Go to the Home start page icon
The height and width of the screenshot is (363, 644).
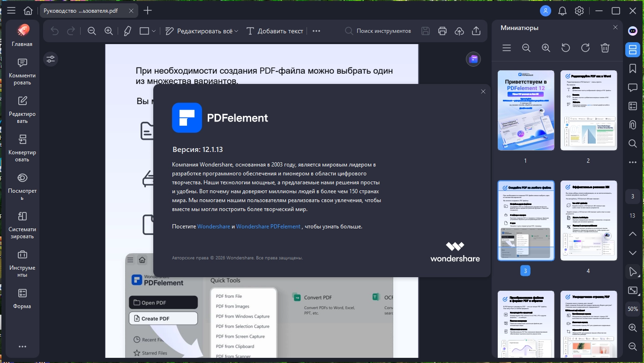[x=28, y=10]
